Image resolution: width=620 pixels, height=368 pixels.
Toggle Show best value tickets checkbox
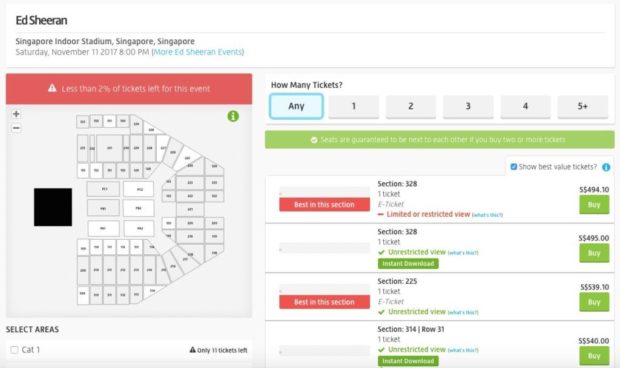click(514, 167)
